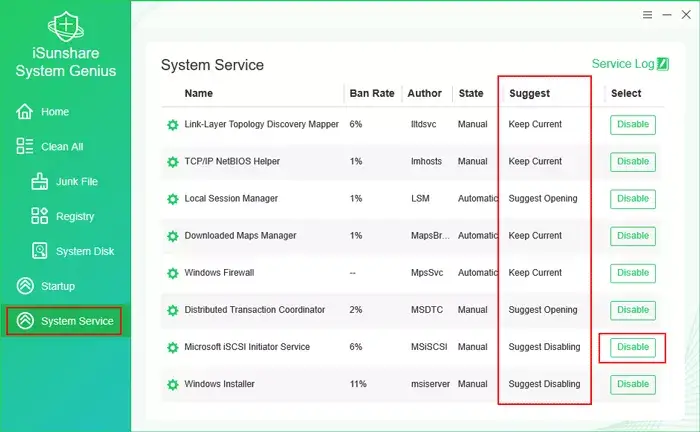Click gear icon beside Local Session Manager
The width and height of the screenshot is (700, 432).
pos(172,199)
